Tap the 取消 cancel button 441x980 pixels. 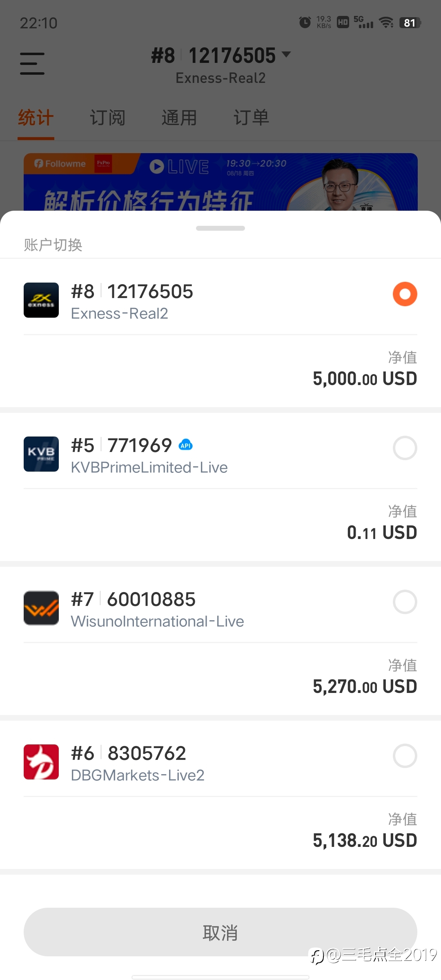(x=220, y=932)
